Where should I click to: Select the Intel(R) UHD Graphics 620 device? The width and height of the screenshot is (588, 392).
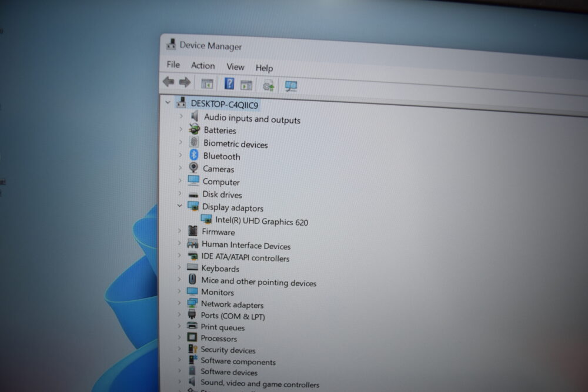tap(262, 221)
